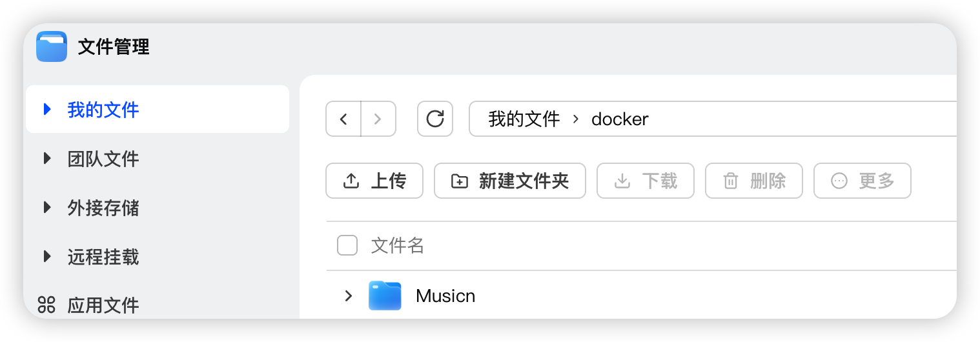Image resolution: width=980 pixels, height=342 pixels.
Task: Open the application files grid icon
Action: click(x=46, y=305)
